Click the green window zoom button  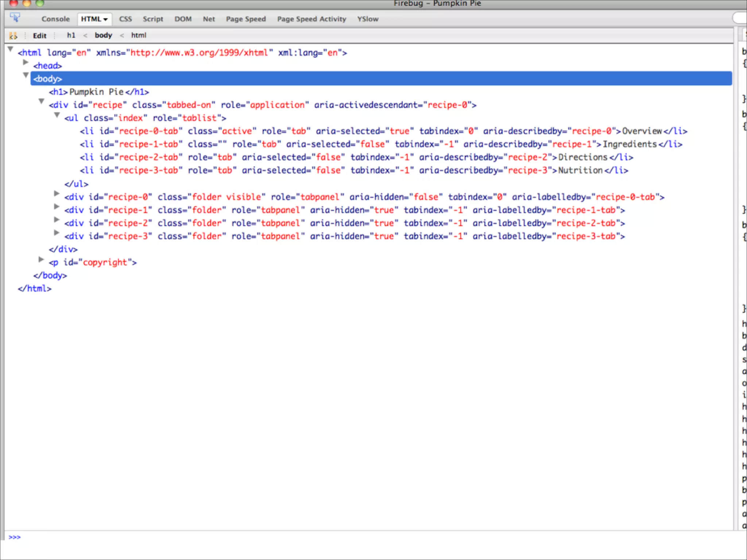coord(40,3)
